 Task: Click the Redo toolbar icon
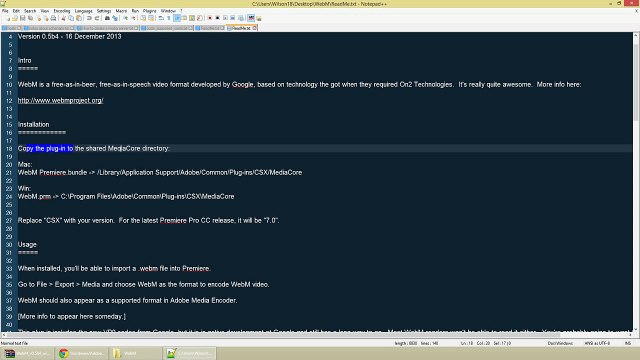[x=97, y=18]
